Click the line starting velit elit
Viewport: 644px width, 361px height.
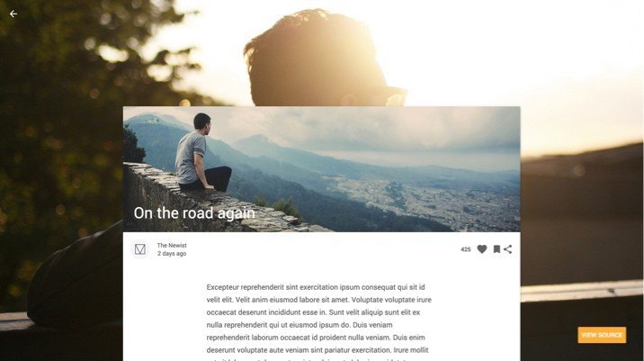tap(318, 300)
